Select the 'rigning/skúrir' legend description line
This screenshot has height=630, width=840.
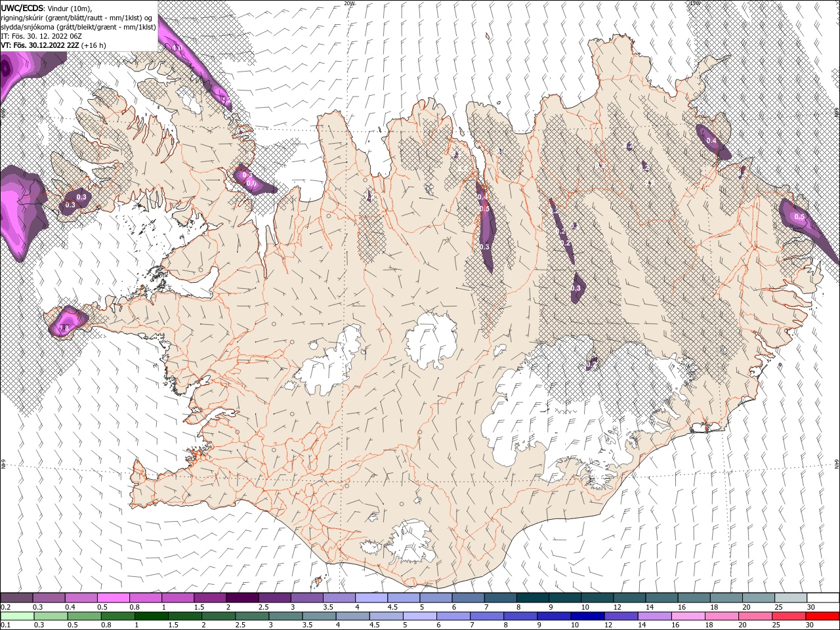pos(76,17)
